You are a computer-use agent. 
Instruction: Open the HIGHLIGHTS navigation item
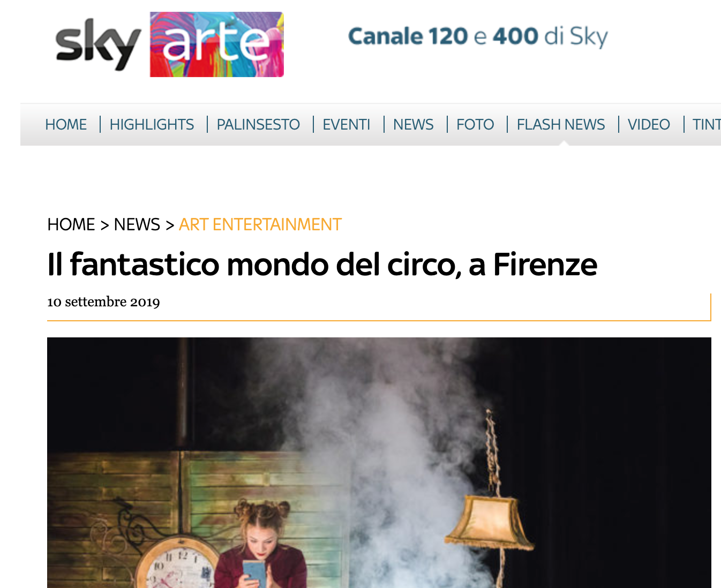[152, 124]
